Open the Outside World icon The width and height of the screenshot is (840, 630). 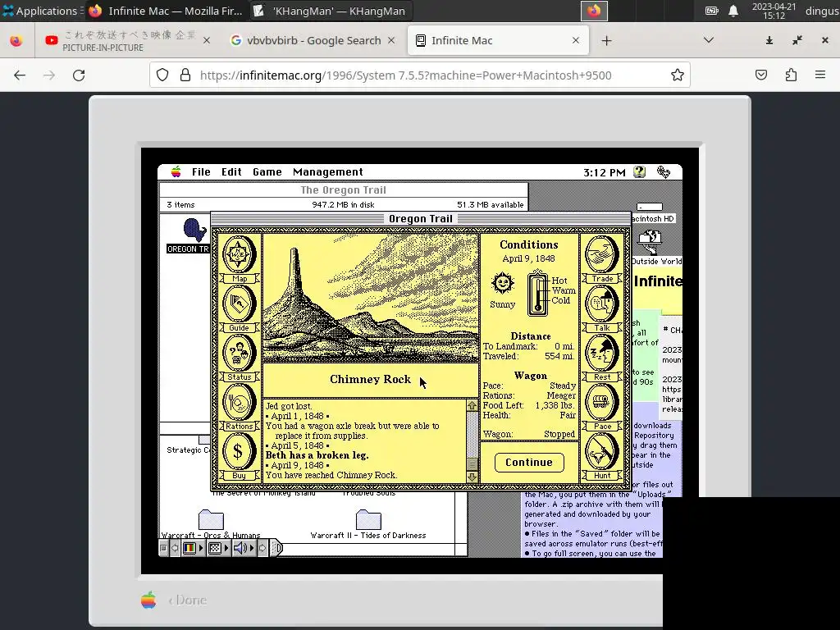[650, 243]
